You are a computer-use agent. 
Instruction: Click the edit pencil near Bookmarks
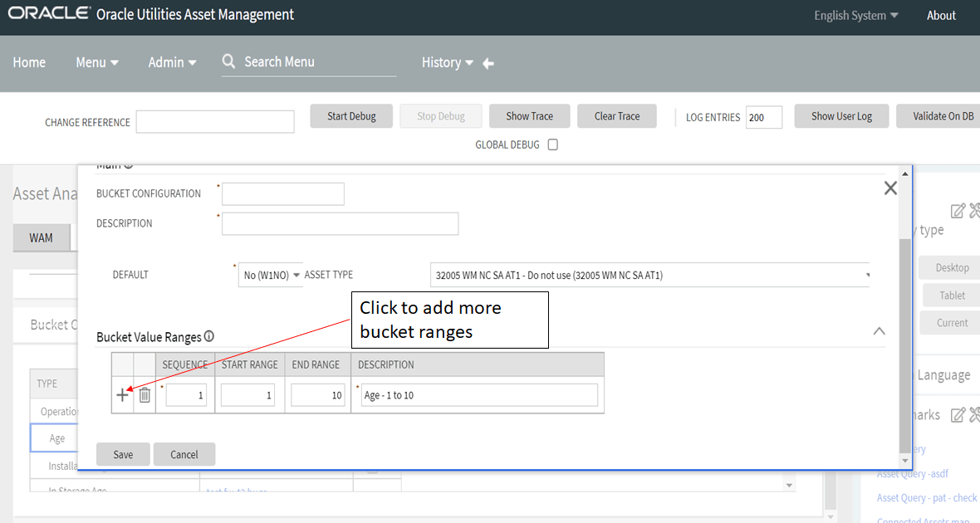point(958,414)
